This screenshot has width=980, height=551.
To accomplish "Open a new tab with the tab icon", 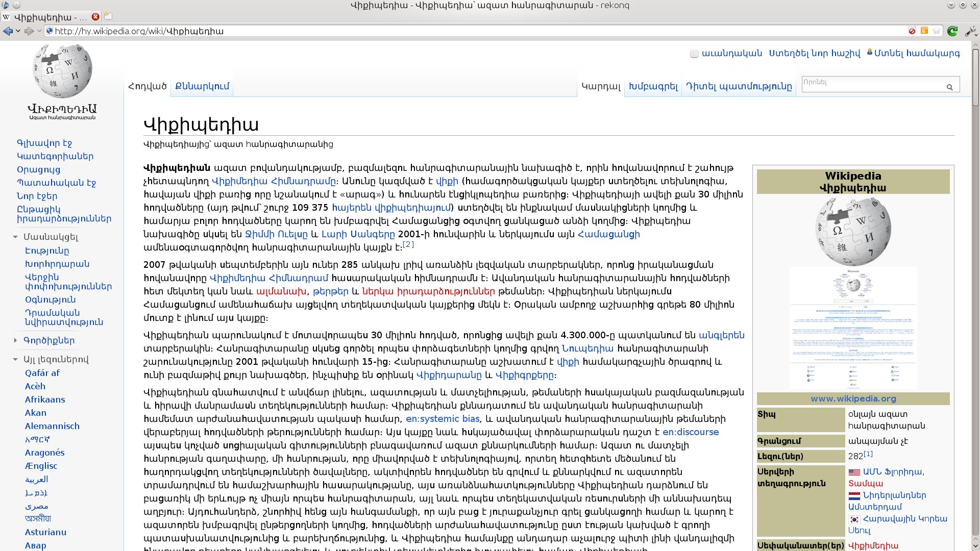I will click(108, 16).
